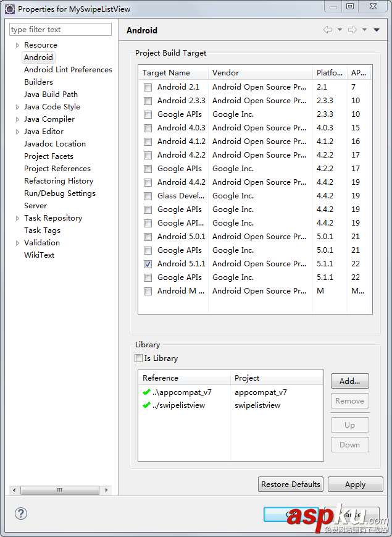Image resolution: width=392 pixels, height=537 pixels.
Task: Click the Up button
Action: pos(349,425)
